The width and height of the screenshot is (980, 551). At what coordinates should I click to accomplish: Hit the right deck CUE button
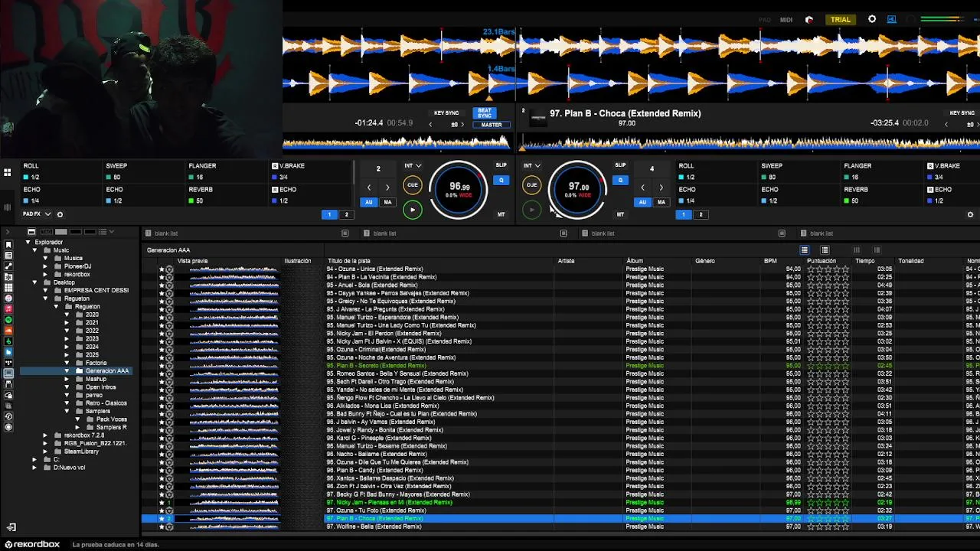[531, 184]
